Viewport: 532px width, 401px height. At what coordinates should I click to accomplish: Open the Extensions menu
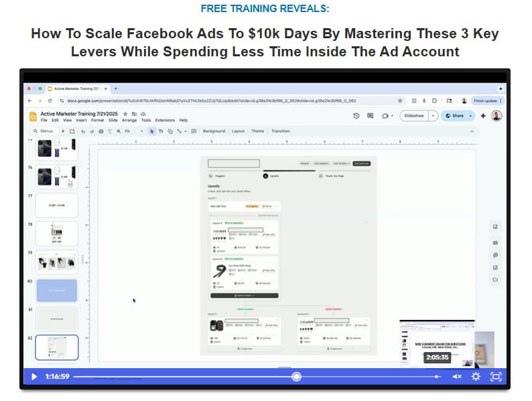tap(165, 120)
